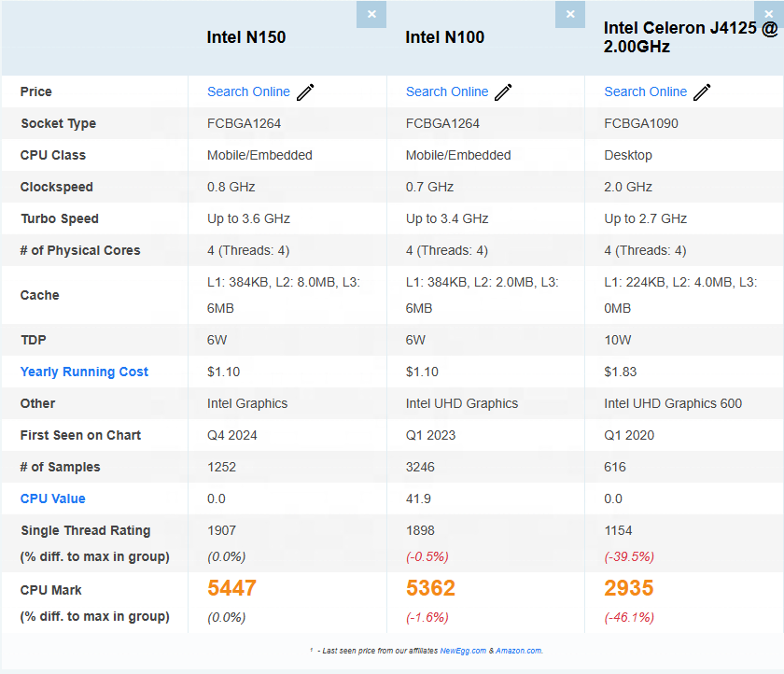Remove Intel N100 column with X button
This screenshot has height=674, width=784.
[x=570, y=14]
